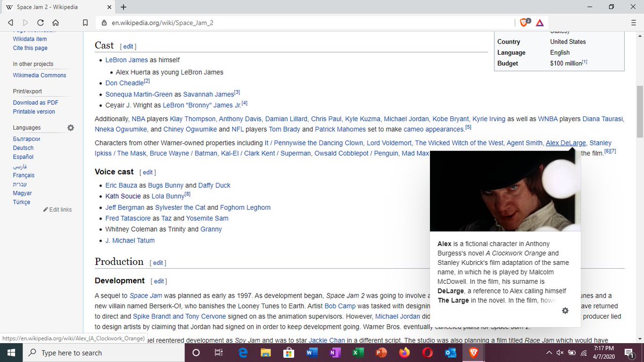This screenshot has height=362, width=644.
Task: Switch to Español language version
Action: 23,157
